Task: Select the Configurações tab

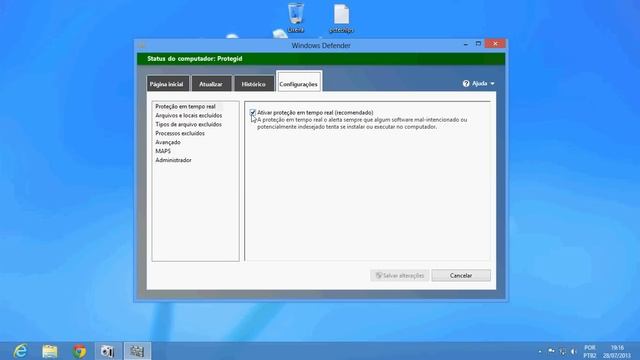Action: pyautogui.click(x=299, y=82)
